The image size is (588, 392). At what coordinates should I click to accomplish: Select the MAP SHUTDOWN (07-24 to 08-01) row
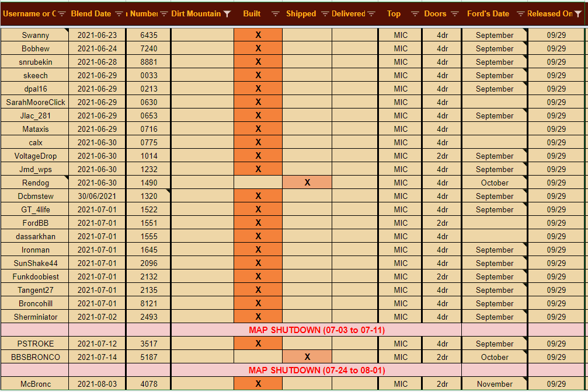(293, 370)
